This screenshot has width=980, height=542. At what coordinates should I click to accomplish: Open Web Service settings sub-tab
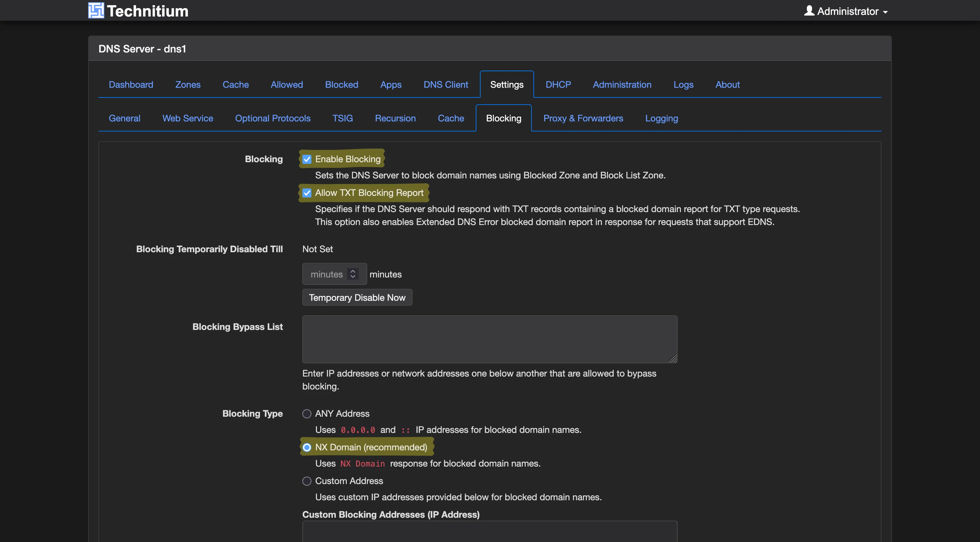(188, 118)
